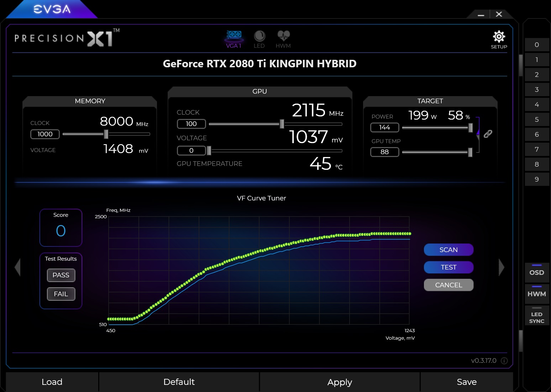551x392 pixels.
Task: Expand the next panel using the right arrow
Action: coord(501,267)
